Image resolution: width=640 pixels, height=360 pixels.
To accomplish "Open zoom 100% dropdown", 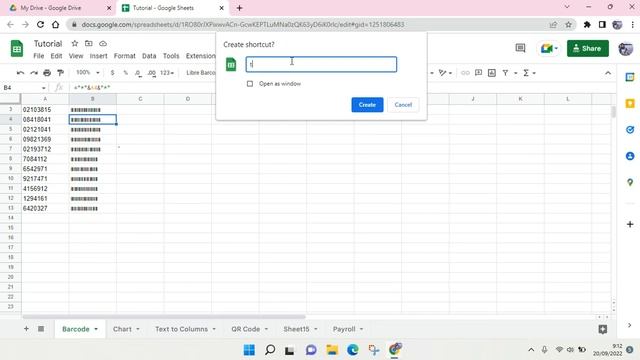I will click(88, 73).
